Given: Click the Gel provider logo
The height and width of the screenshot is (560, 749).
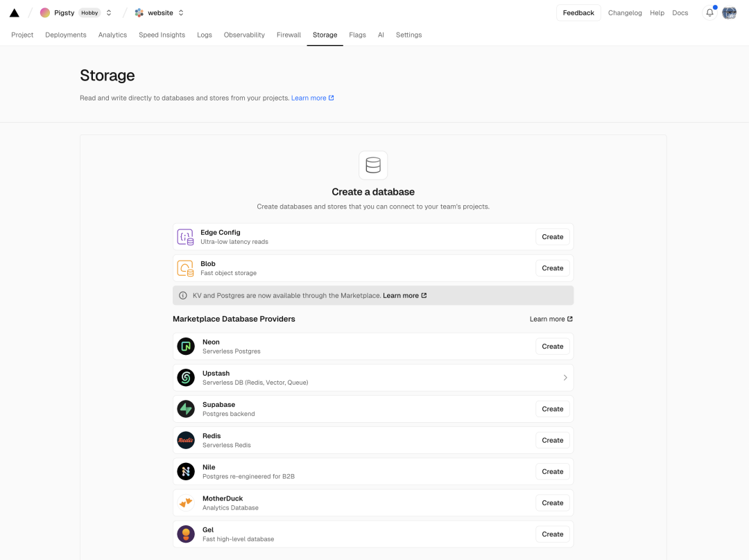Looking at the screenshot, I should coord(186,534).
